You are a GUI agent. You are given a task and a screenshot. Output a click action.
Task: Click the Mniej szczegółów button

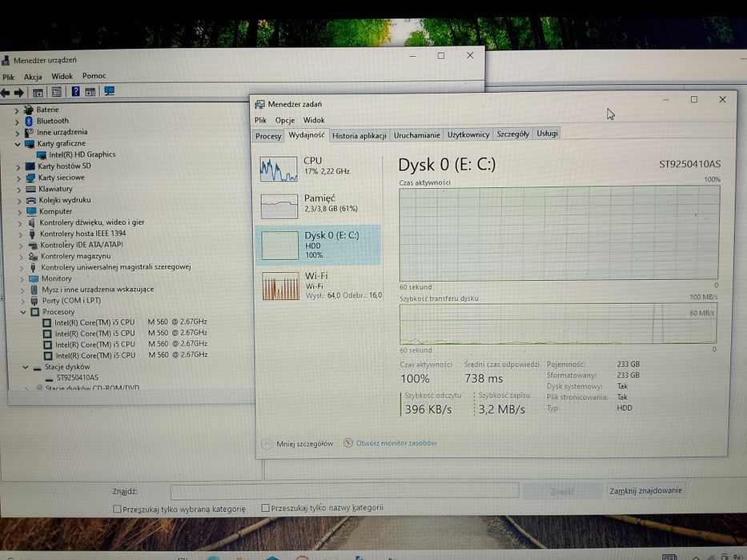297,444
